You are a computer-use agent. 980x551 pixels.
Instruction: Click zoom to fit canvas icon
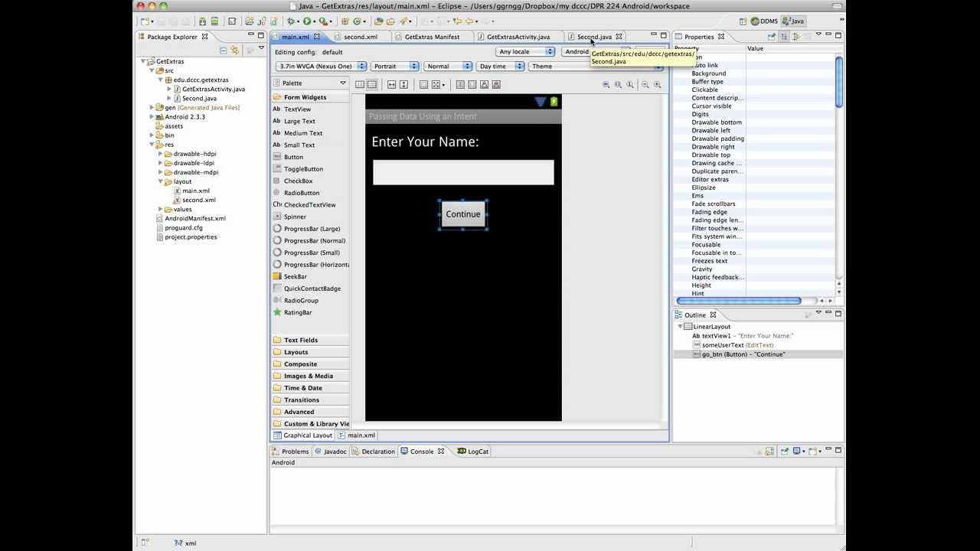618,84
